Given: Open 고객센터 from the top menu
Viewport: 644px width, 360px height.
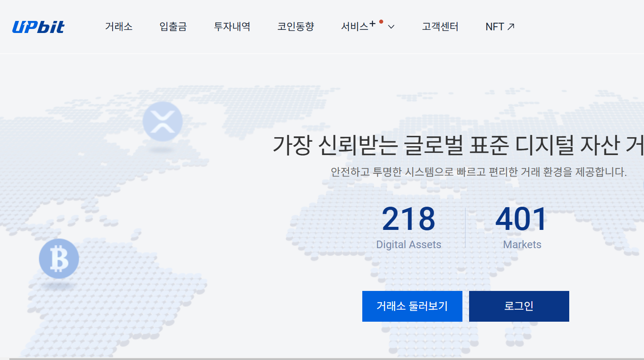Looking at the screenshot, I should pos(440,27).
